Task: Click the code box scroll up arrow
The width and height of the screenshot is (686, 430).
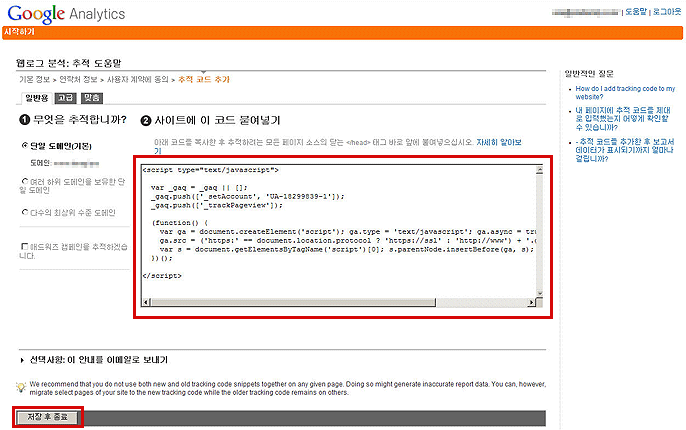Action: 539,170
